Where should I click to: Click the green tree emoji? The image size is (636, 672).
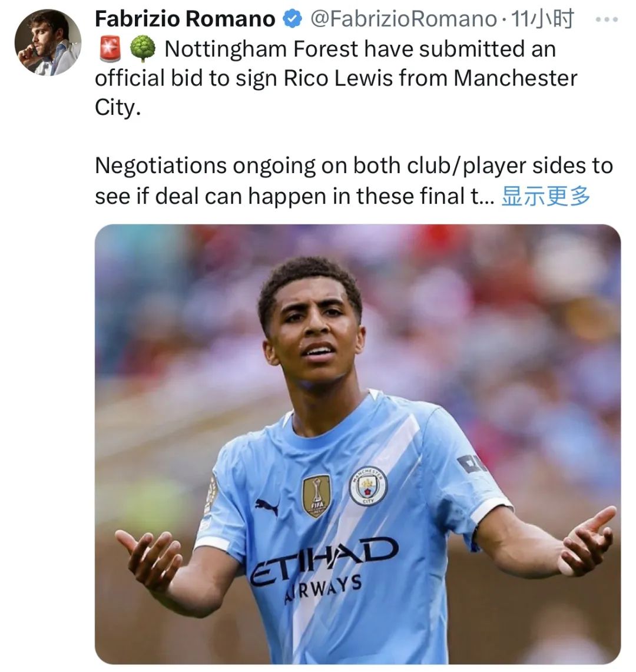pyautogui.click(x=143, y=48)
